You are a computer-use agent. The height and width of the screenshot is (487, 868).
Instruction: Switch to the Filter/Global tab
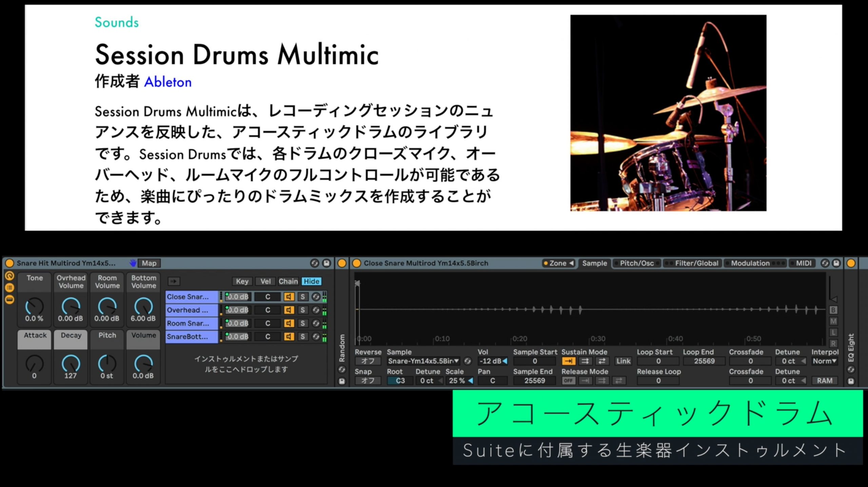coord(693,263)
